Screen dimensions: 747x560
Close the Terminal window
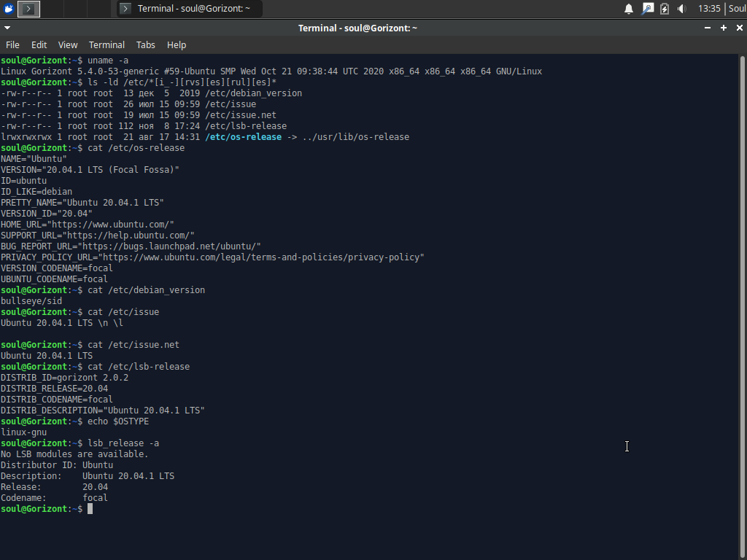click(740, 28)
